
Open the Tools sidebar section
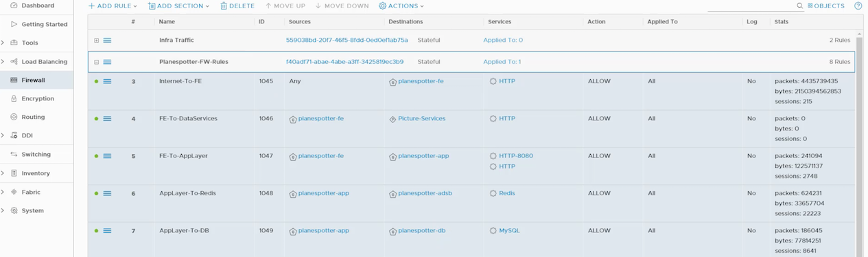[x=30, y=43]
